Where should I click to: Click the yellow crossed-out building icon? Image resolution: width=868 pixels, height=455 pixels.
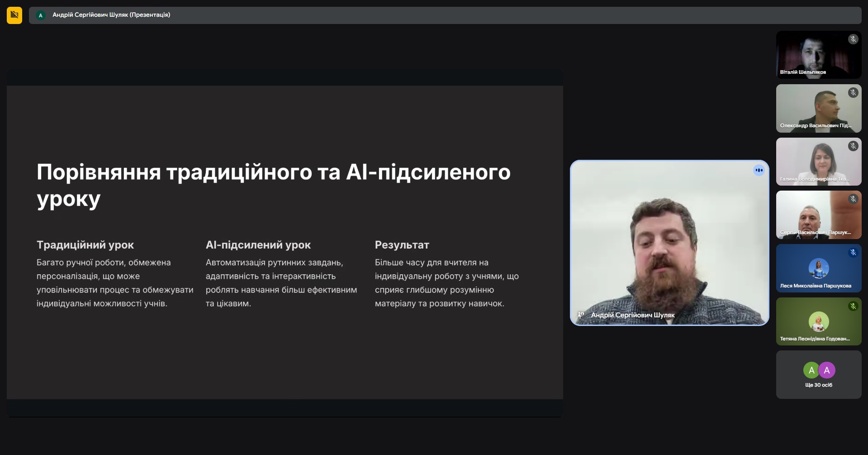tap(14, 15)
